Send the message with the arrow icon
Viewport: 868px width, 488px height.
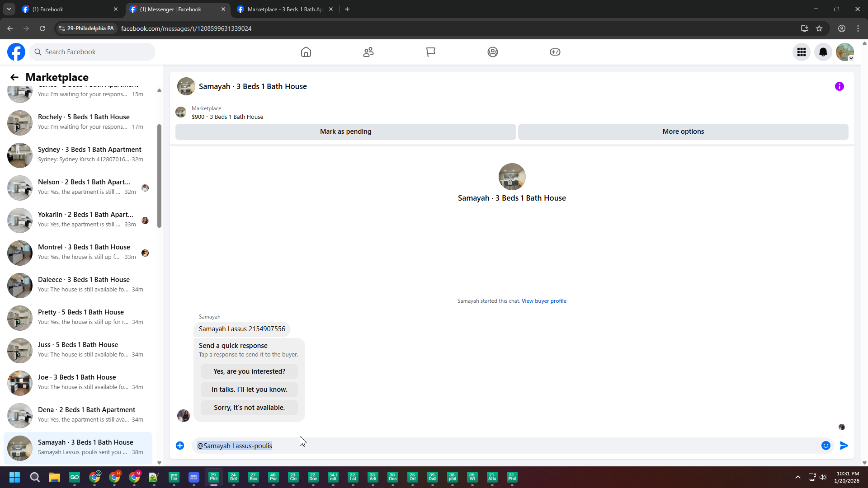pyautogui.click(x=844, y=446)
